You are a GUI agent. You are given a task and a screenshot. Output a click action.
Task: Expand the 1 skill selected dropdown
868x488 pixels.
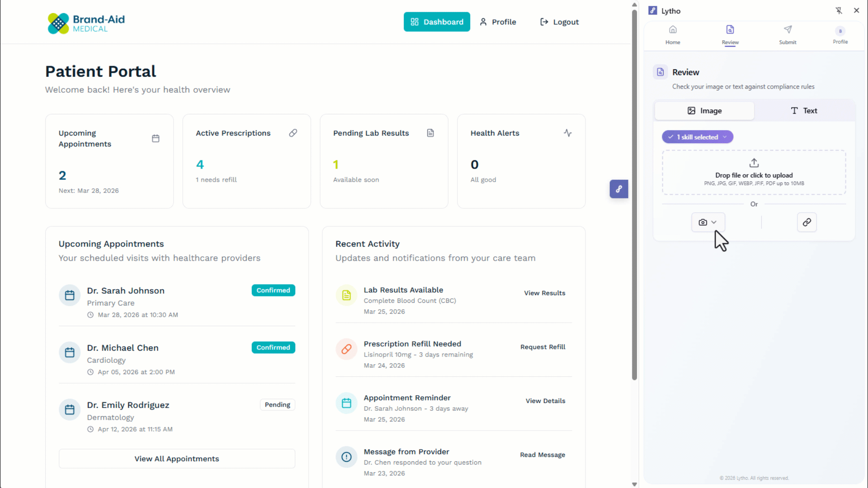click(x=698, y=137)
